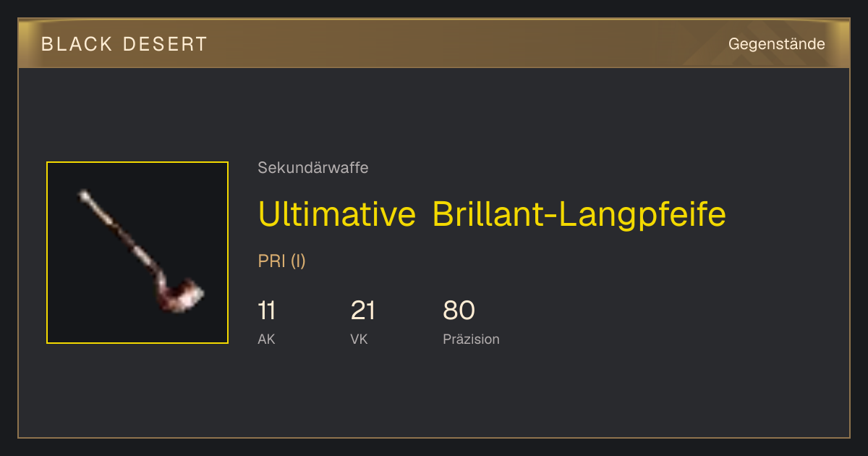Open the Gegenstände section link

point(776,44)
